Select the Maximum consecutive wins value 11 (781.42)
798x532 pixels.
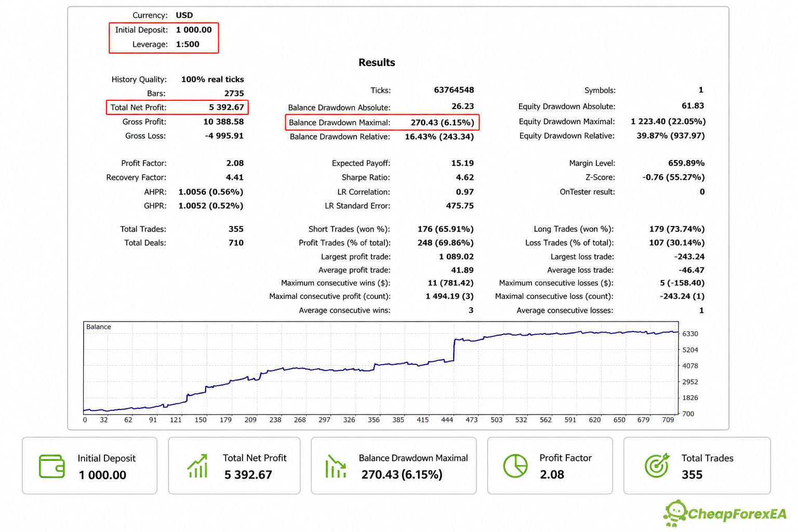(450, 283)
